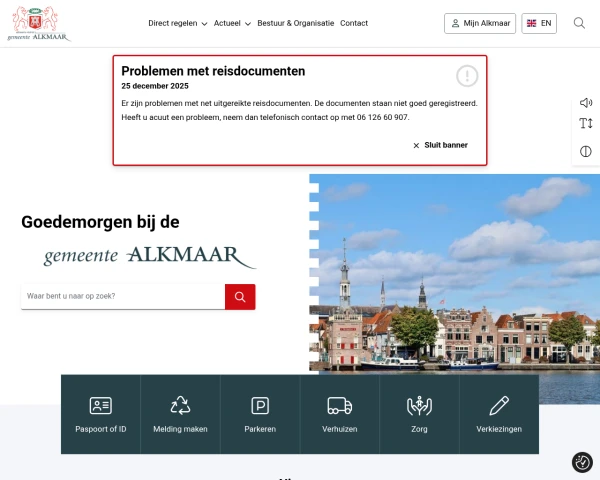Click the red search submit button
Screen dimensions: 600x480
pos(240,297)
